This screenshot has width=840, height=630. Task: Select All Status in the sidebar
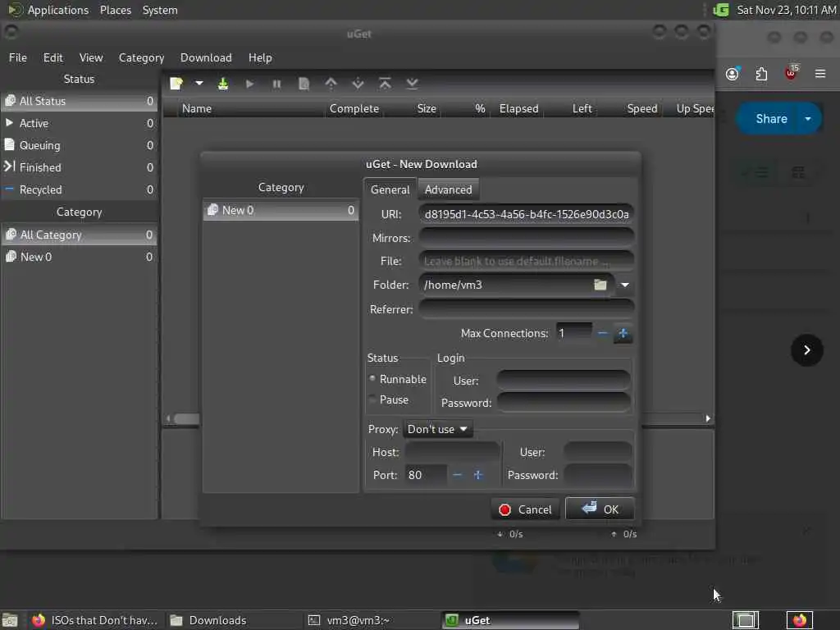click(x=80, y=101)
